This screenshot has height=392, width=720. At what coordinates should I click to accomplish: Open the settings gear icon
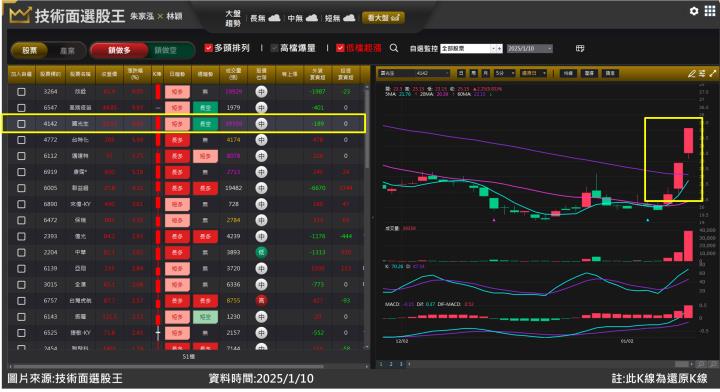tap(694, 11)
